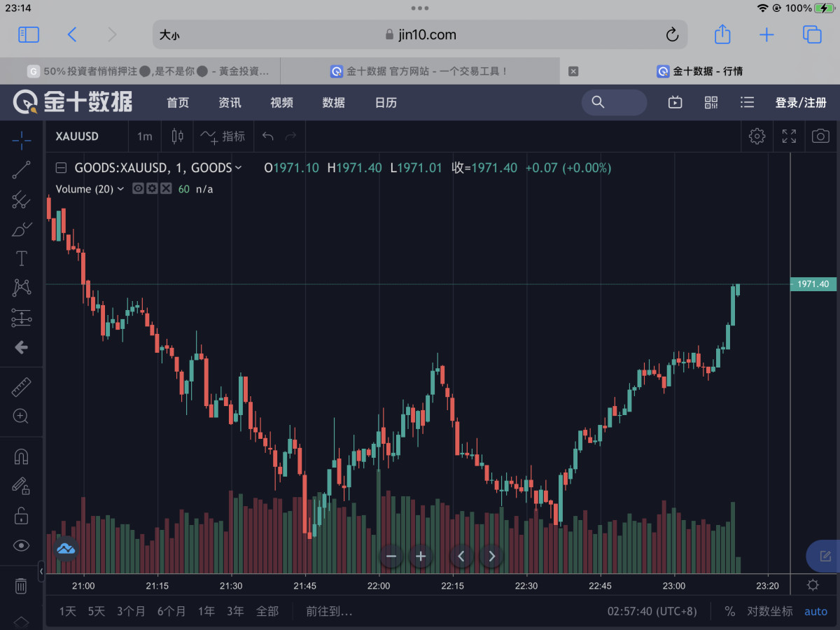
Task: Toggle auto scale on price axis
Action: [x=815, y=611]
